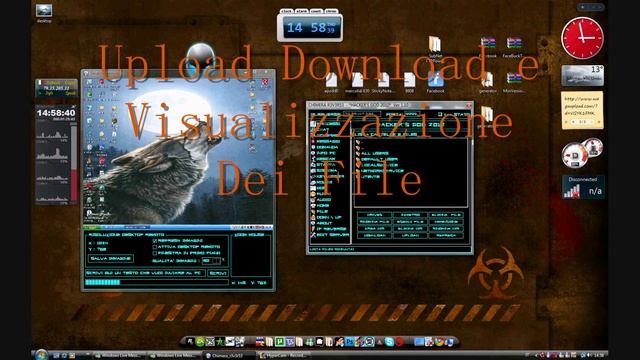Viewport: 640px width, 360px height.
Task: Click the red analog clock gadget
Action: coord(582,38)
